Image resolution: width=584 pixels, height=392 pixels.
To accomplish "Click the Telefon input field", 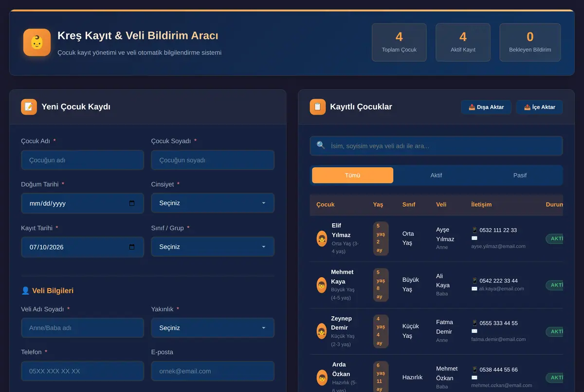I will pos(82,371).
